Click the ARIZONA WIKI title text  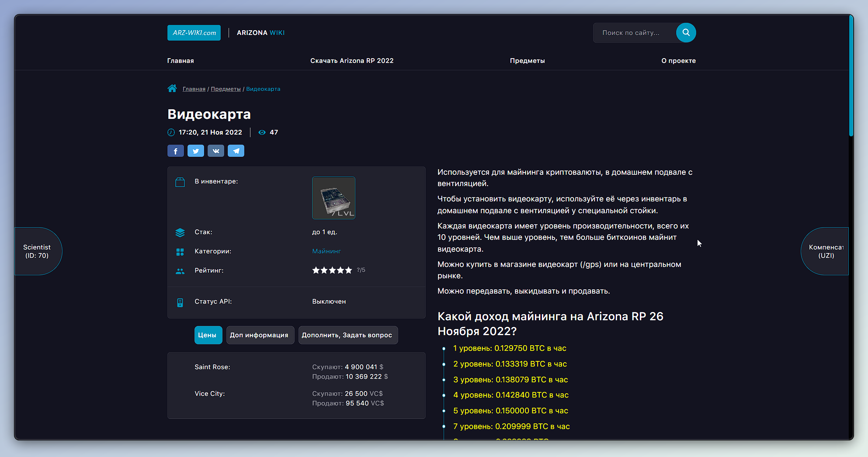(260, 33)
